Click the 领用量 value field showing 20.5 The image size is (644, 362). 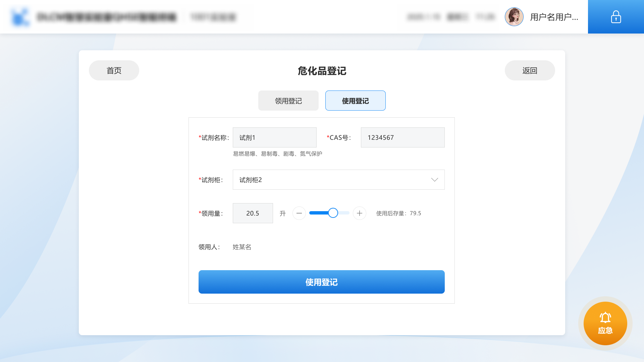pos(253,213)
